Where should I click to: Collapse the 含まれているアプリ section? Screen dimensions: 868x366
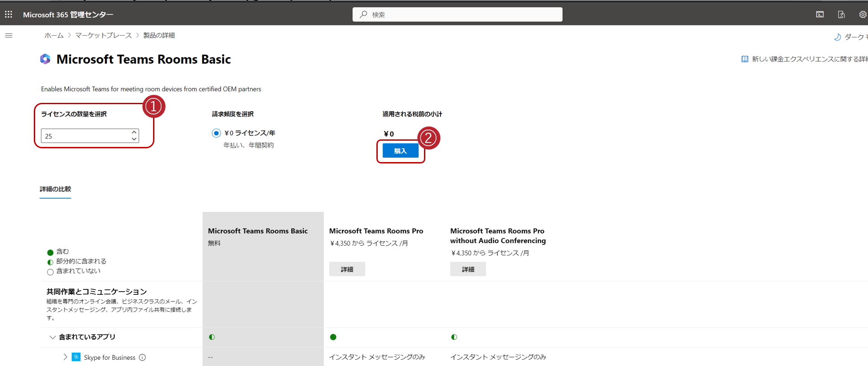click(52, 337)
